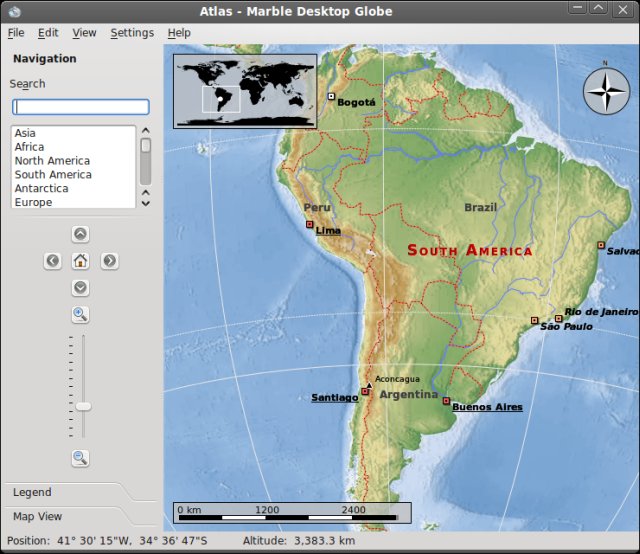
Task: Click in the Search input field
Action: (81, 107)
